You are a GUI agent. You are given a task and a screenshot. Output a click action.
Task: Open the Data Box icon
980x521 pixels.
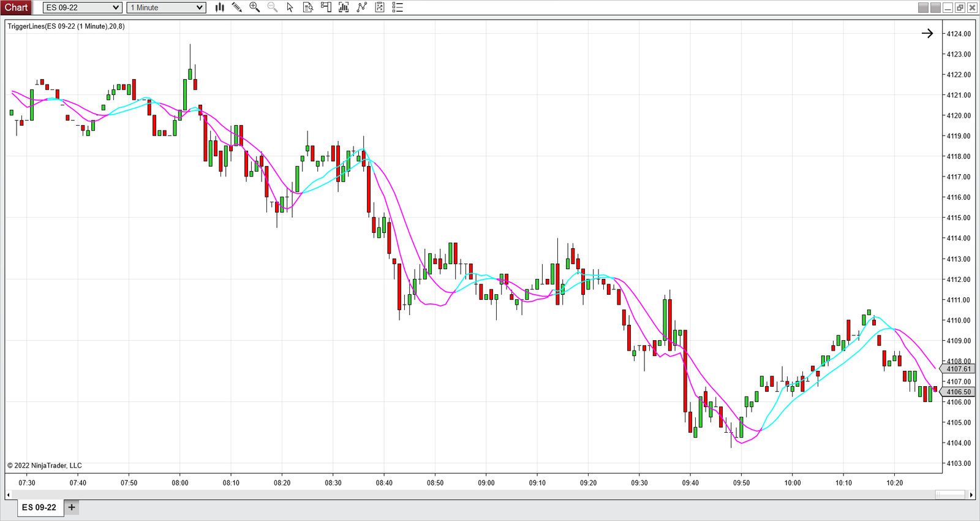point(308,7)
